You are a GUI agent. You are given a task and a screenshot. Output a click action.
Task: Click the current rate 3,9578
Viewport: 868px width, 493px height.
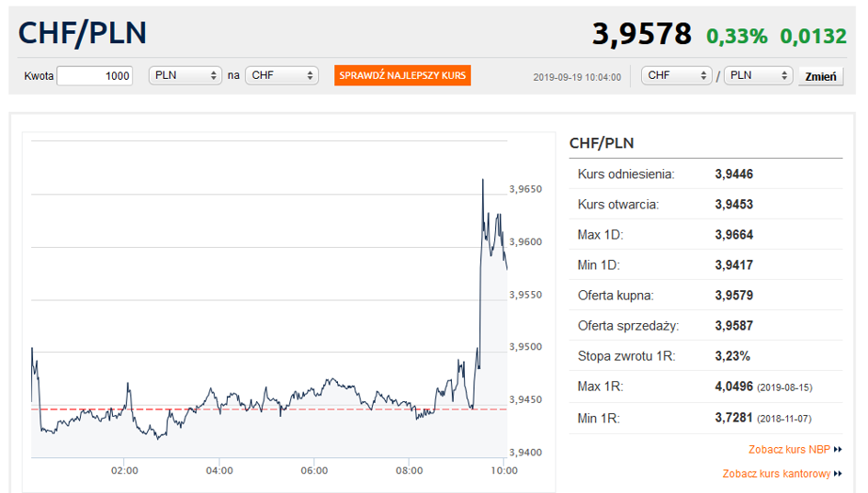click(x=642, y=34)
